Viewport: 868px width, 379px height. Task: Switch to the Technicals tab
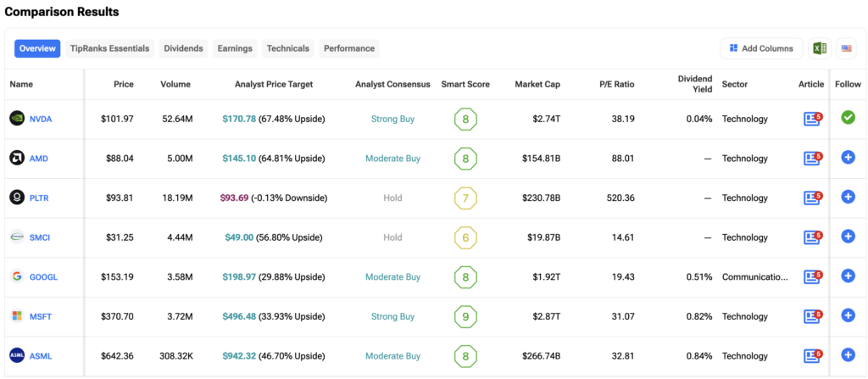pyautogui.click(x=288, y=48)
